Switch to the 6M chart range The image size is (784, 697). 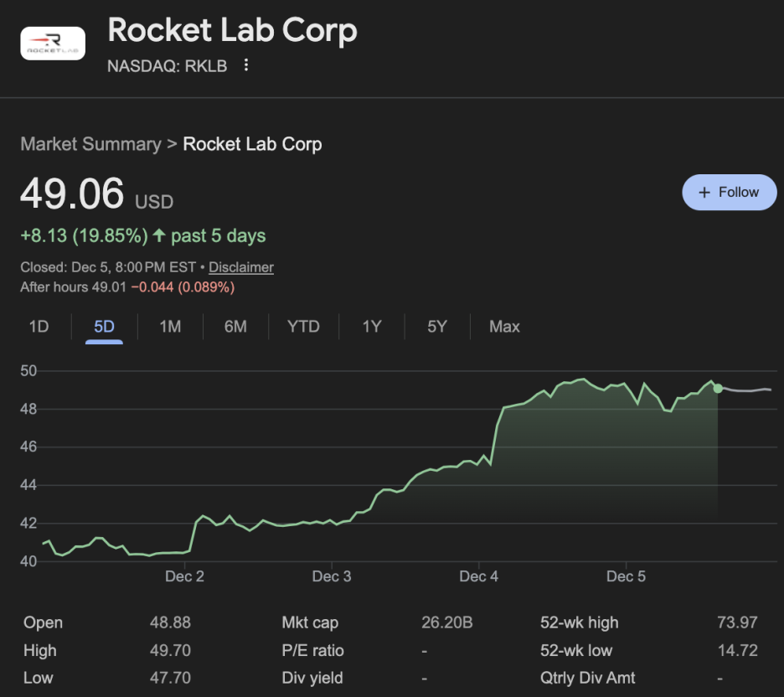tap(235, 327)
